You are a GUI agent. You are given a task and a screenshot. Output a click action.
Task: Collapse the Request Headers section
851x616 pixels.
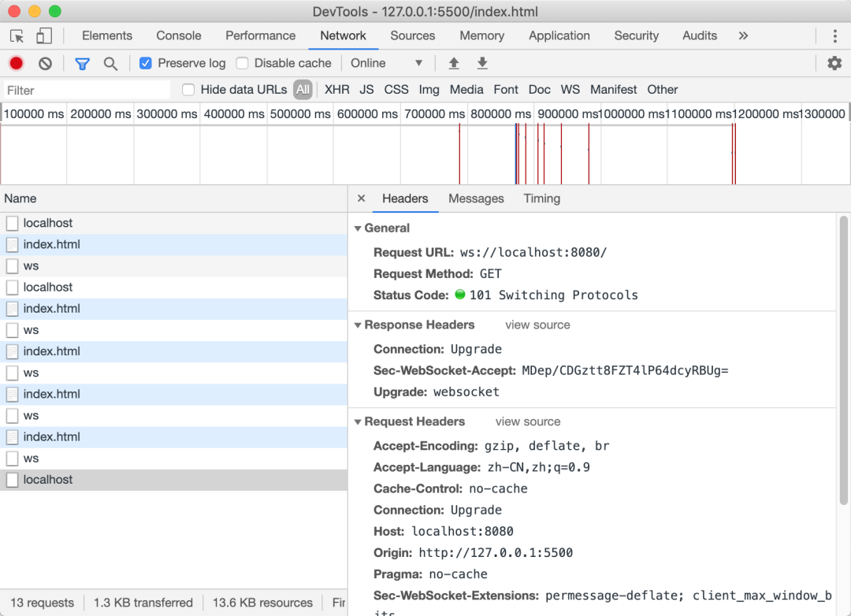(358, 421)
